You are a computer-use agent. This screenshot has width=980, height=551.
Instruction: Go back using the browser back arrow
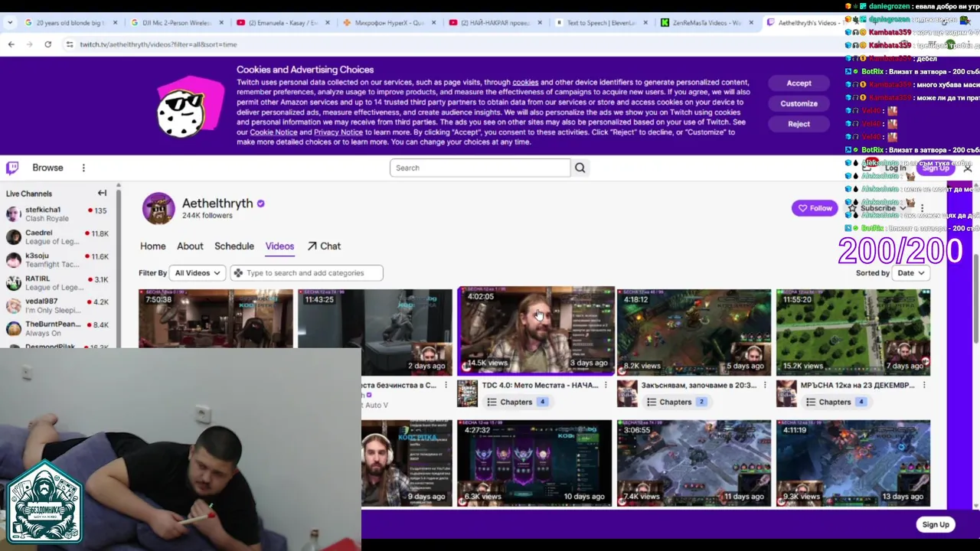pos(11,44)
